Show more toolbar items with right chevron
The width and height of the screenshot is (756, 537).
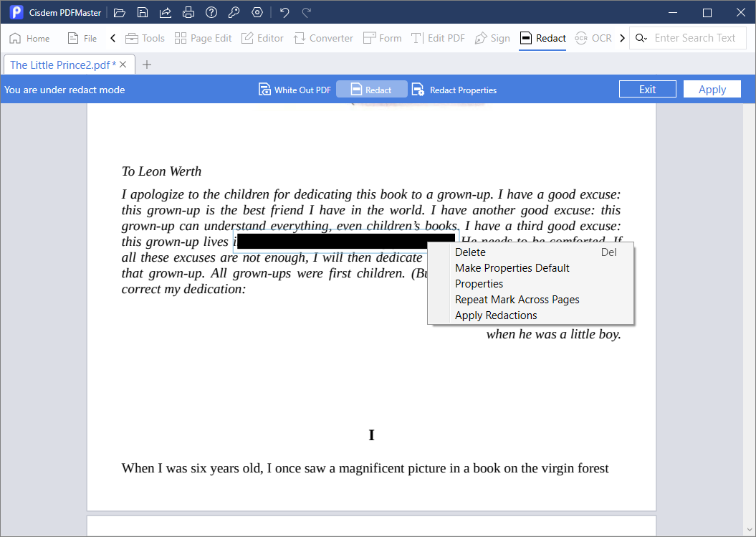622,38
